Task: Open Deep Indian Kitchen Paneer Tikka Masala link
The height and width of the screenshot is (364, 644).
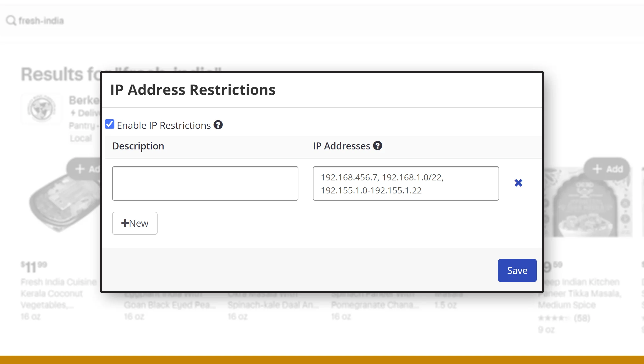Action: [x=579, y=293]
